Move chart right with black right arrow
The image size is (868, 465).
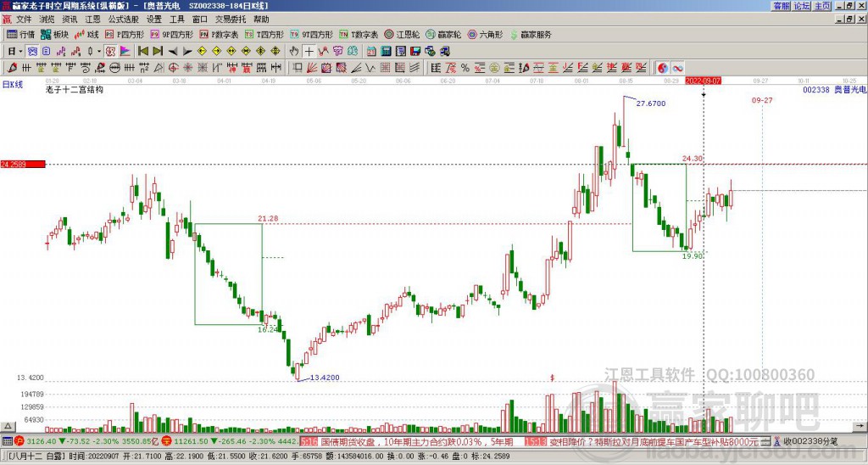(187, 52)
